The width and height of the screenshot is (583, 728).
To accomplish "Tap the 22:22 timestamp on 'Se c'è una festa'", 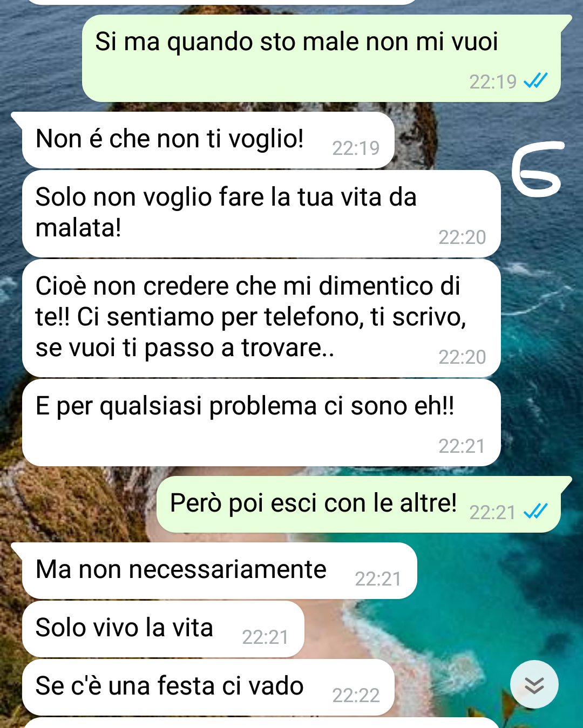I will (356, 696).
